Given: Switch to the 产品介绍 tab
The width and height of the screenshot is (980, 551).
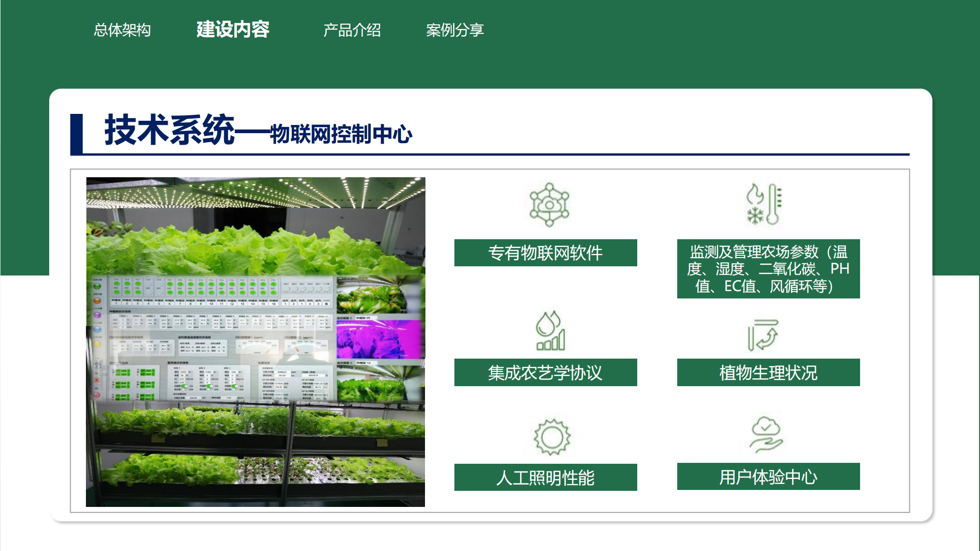Looking at the screenshot, I should [352, 30].
